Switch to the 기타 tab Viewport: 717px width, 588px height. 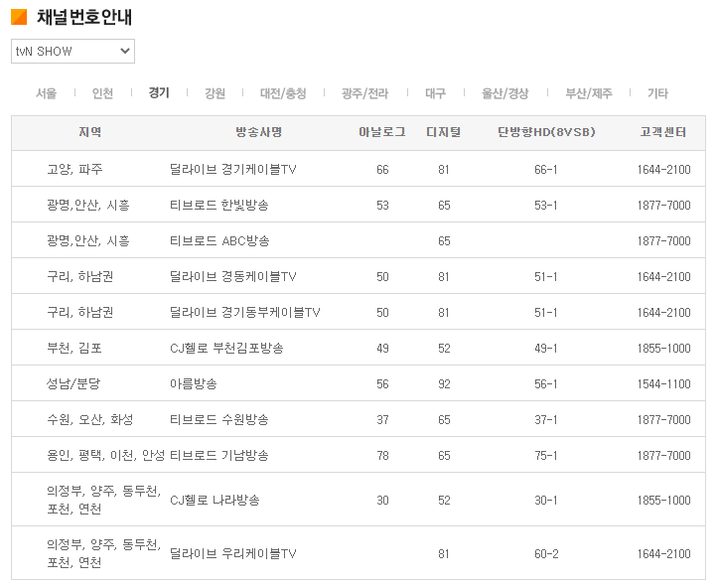[657, 93]
